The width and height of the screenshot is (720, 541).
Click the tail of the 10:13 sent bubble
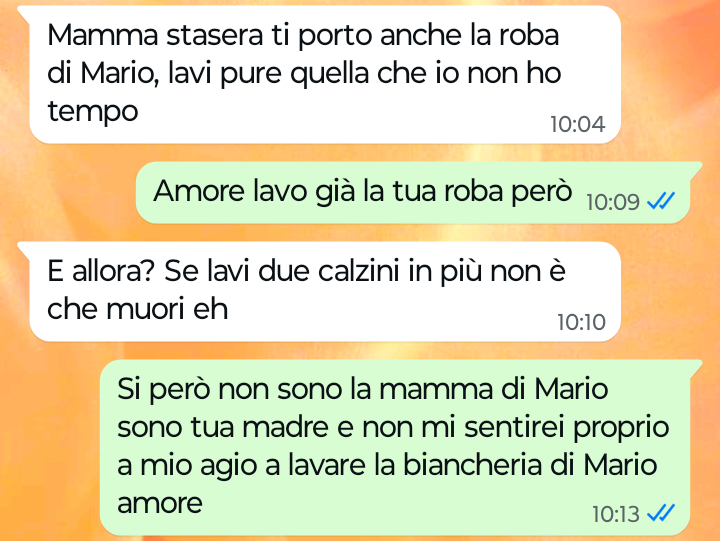click(x=695, y=368)
